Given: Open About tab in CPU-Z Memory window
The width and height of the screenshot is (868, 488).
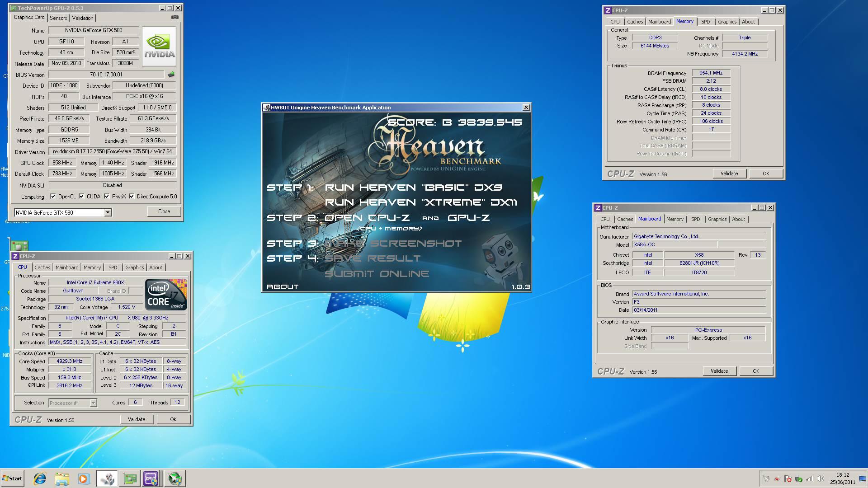Looking at the screenshot, I should 749,22.
